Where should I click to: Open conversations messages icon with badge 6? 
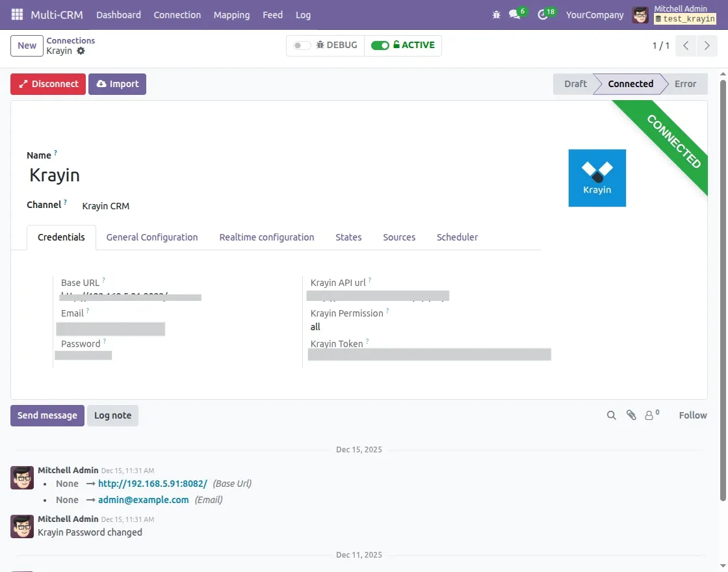(x=514, y=14)
